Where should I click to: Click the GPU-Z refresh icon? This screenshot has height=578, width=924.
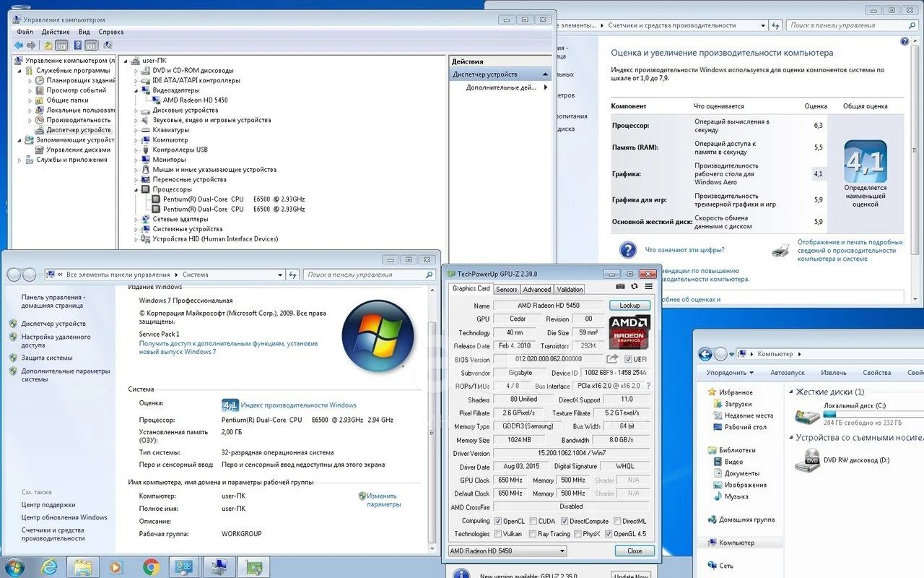coord(635,287)
